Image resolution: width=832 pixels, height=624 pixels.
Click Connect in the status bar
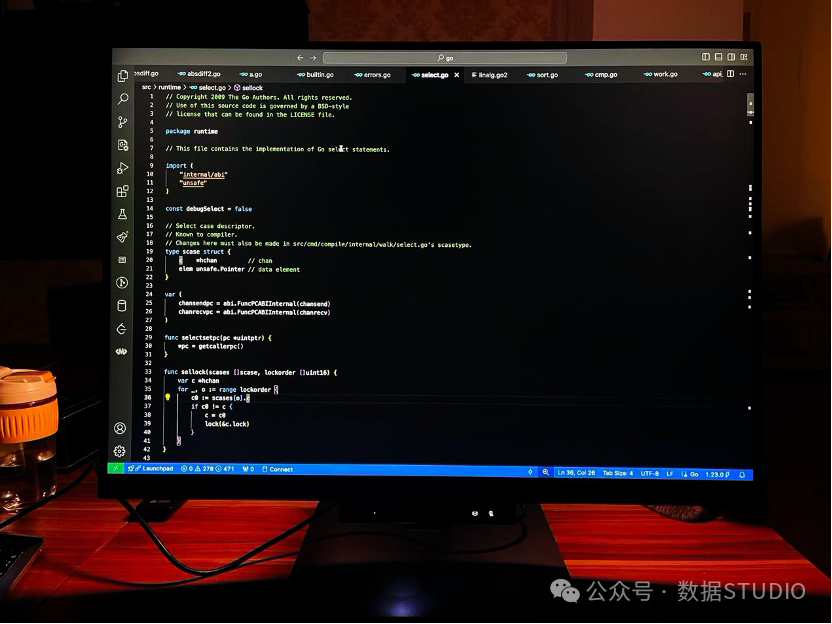coord(278,469)
